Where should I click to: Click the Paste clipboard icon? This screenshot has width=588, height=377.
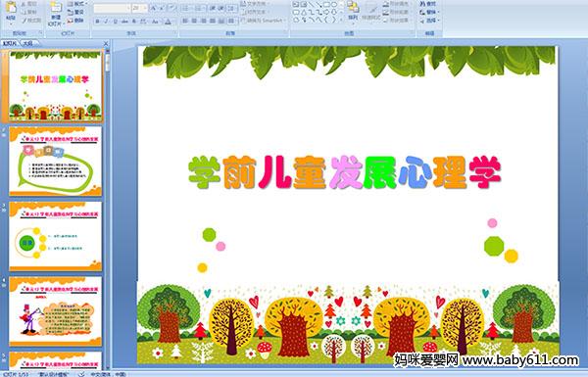coord(11,8)
